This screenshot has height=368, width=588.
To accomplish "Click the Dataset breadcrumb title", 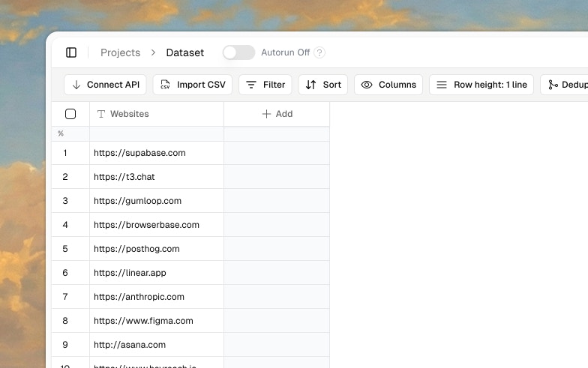I will tap(184, 52).
